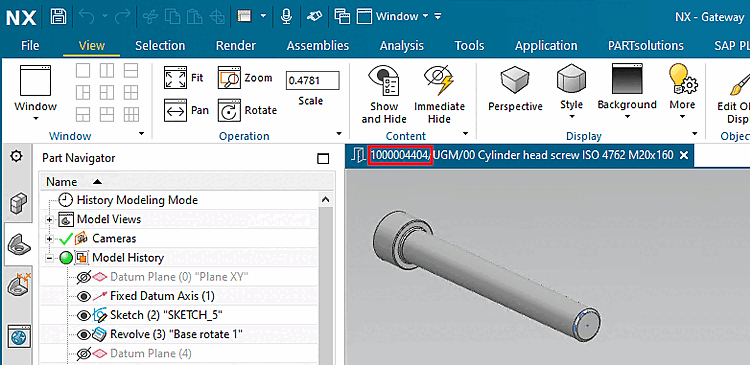This screenshot has width=750, height=365.
Task: Open the Assemblies ribbon tab
Action: [x=318, y=46]
